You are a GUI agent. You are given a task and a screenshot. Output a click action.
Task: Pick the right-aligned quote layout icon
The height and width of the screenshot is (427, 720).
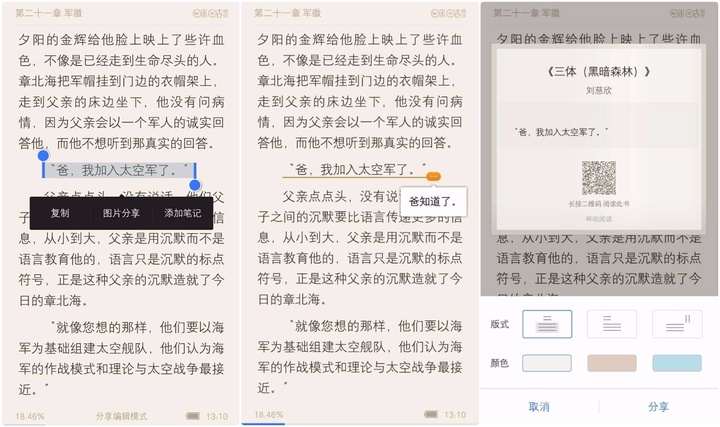[x=677, y=324]
